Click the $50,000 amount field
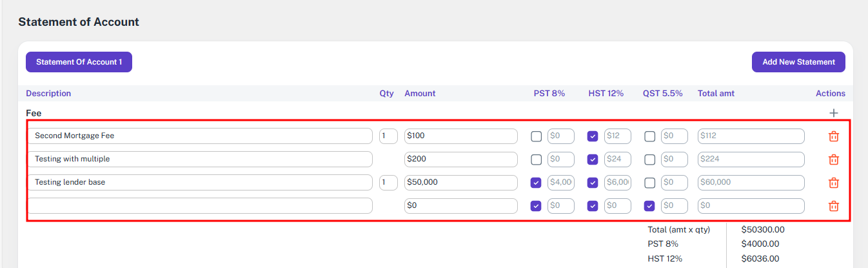 [461, 183]
